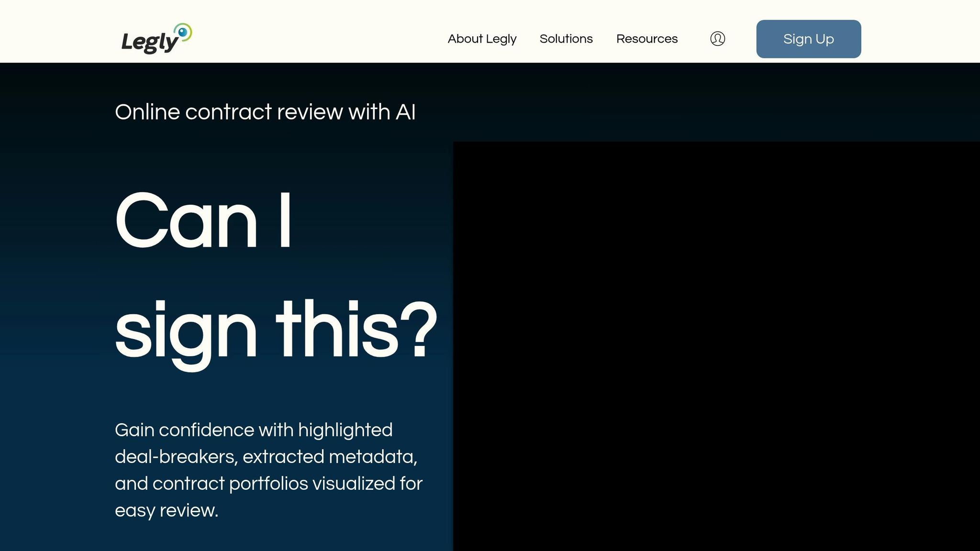
Task: Open the user account profile icon
Action: click(717, 39)
